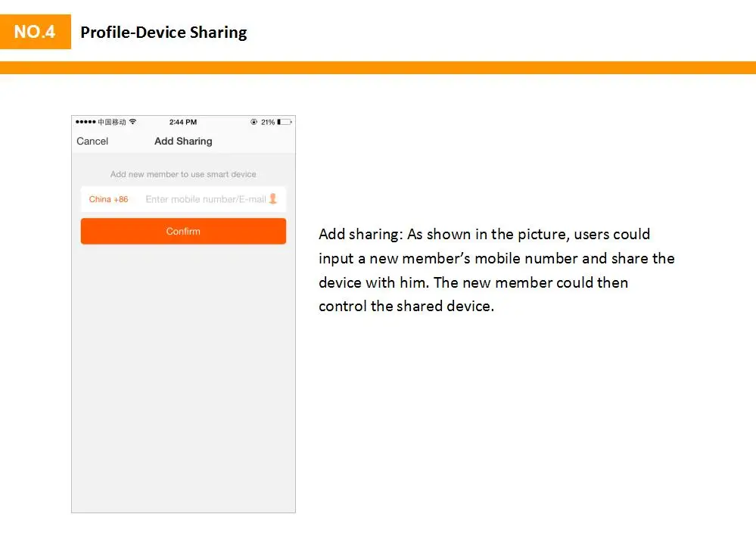Click the orange Confirm button
The width and height of the screenshot is (756, 539).
pyautogui.click(x=183, y=232)
